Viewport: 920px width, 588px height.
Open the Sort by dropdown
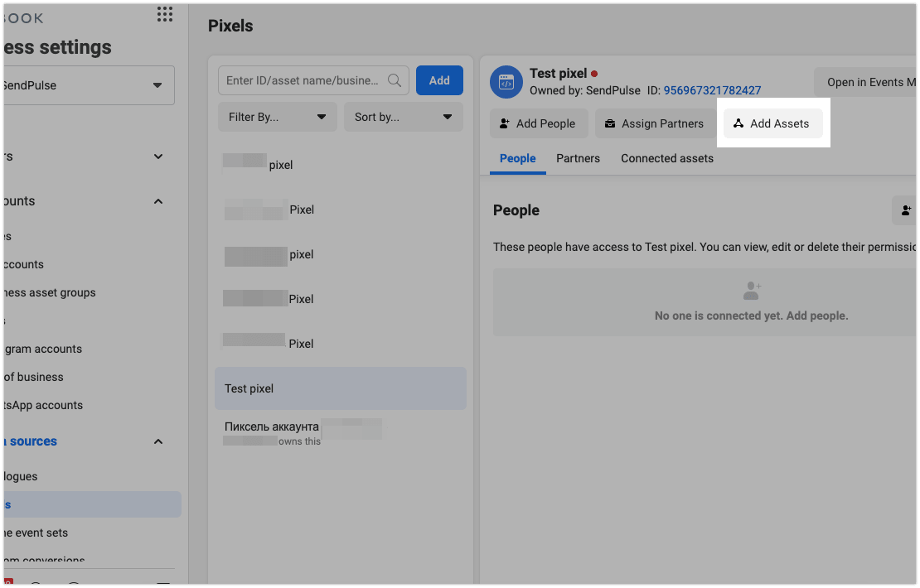pyautogui.click(x=403, y=117)
